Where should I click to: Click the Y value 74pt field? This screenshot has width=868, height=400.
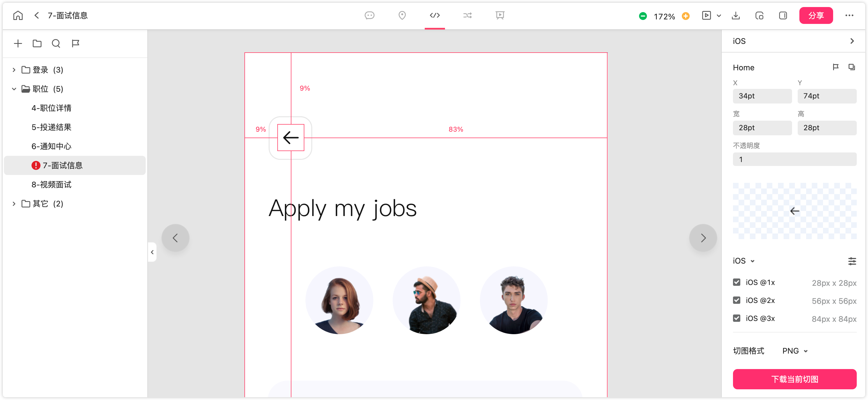click(x=827, y=96)
